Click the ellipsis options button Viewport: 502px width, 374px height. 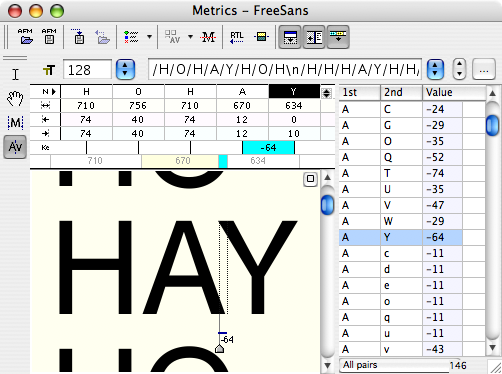484,70
